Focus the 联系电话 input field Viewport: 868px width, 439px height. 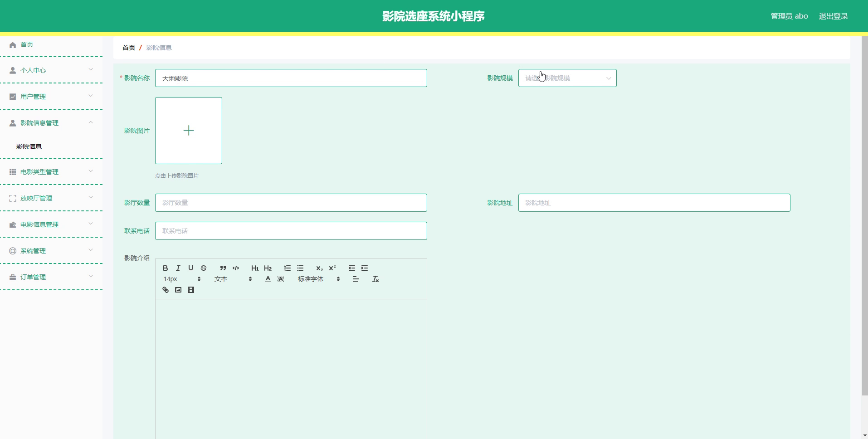click(x=291, y=231)
